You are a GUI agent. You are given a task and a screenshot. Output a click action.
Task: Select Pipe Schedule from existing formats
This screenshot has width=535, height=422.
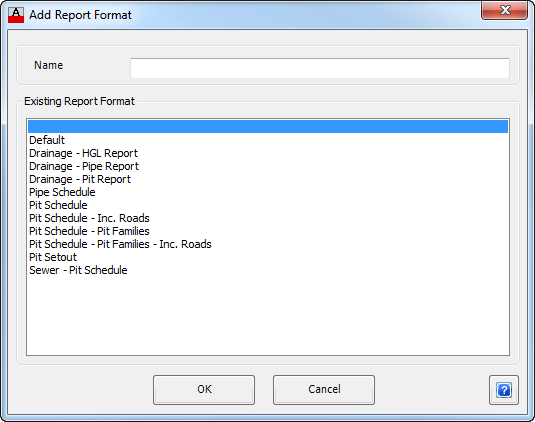point(62,192)
